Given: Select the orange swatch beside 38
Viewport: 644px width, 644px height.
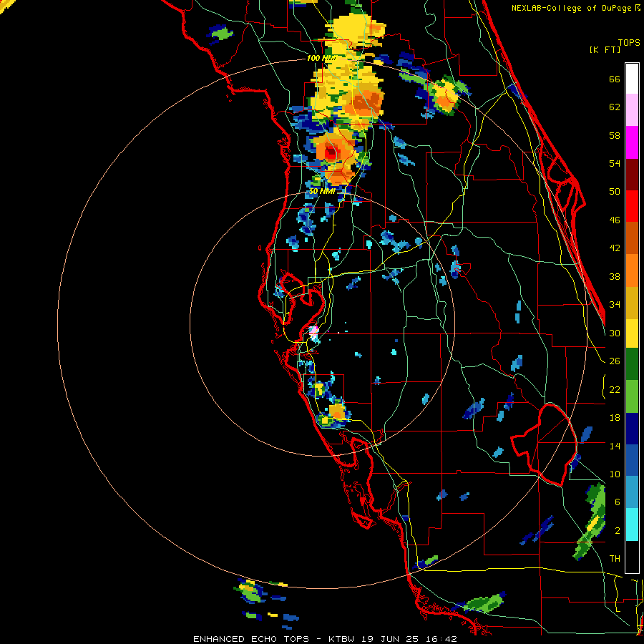Looking at the screenshot, I should [632, 270].
